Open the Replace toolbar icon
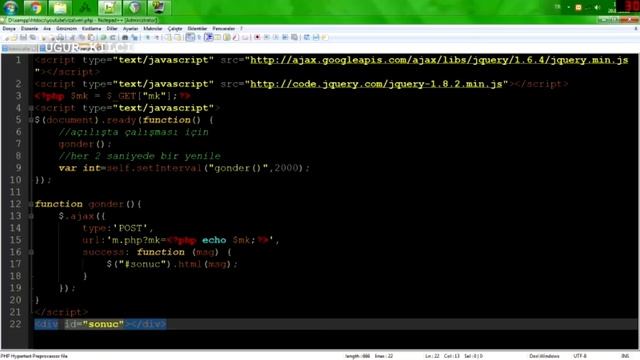 pyautogui.click(x=134, y=38)
